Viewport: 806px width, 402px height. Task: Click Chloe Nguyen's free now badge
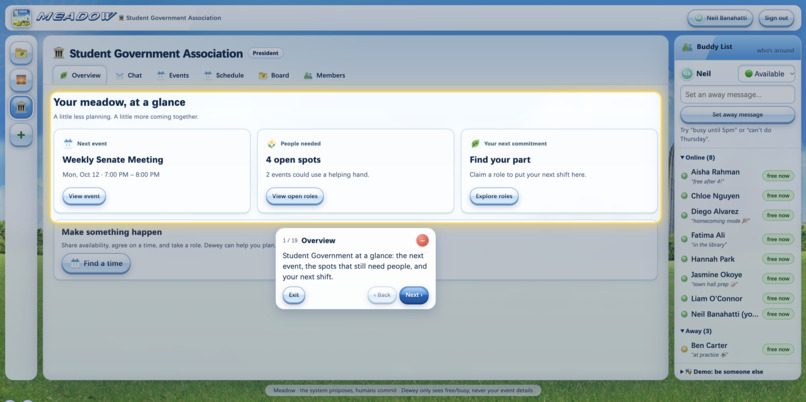(778, 195)
